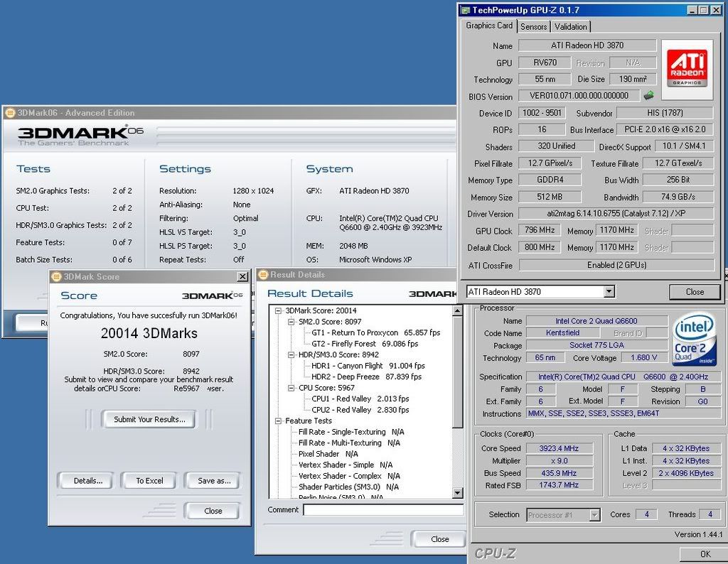Click the Result Details scrollbar thumb
The height and width of the screenshot is (564, 728).
457,372
